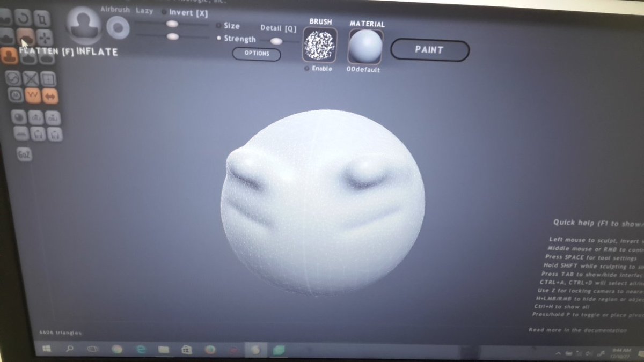Click the Reduce Selected crossed icon
Screen dimensions: 644x362
pos(31,79)
